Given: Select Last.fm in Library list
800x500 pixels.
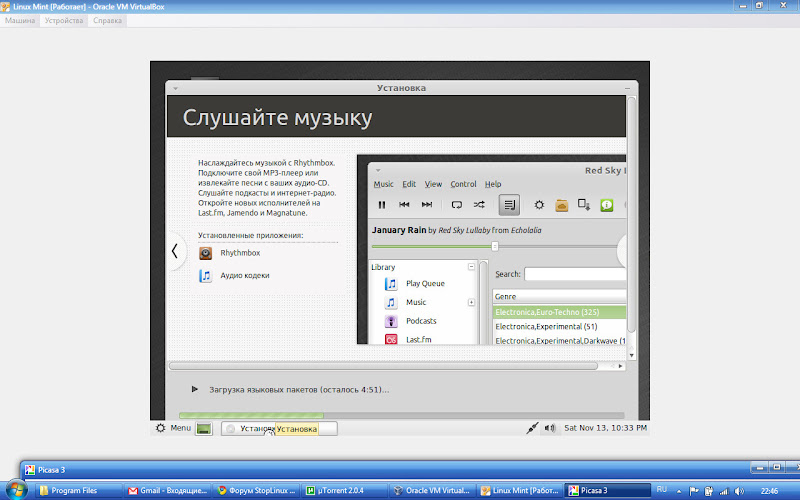Looking at the screenshot, I should click(418, 339).
